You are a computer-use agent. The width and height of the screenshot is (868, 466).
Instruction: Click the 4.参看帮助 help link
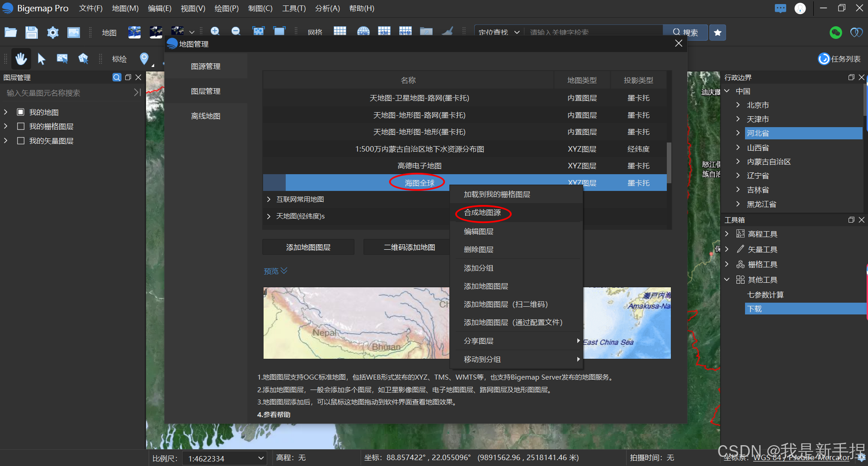click(274, 414)
